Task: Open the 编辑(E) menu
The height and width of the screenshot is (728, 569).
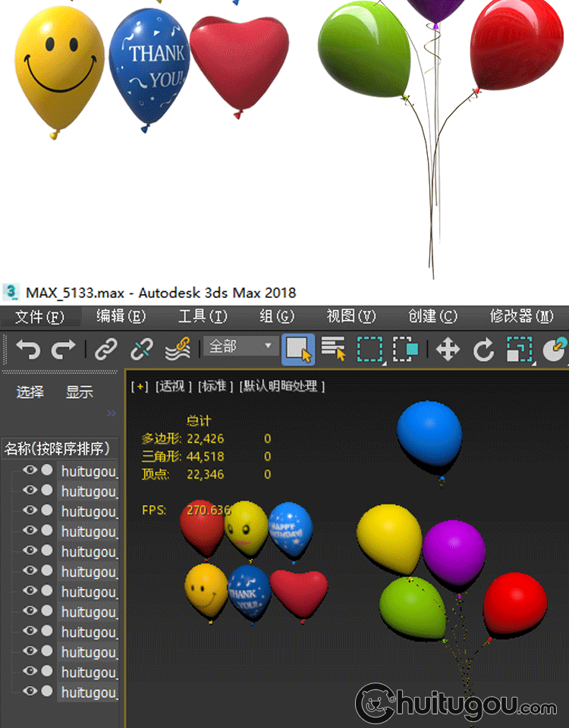Action: 121,317
